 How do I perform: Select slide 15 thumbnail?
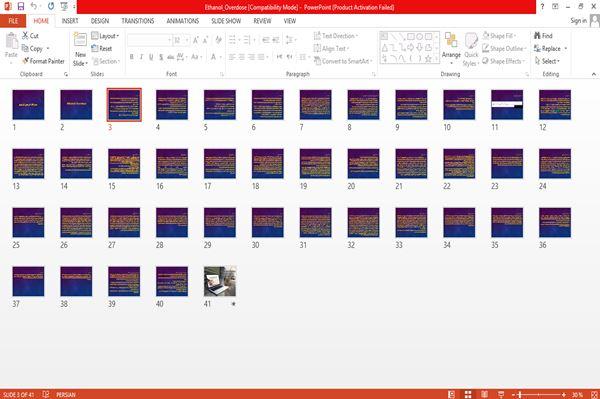pos(124,163)
